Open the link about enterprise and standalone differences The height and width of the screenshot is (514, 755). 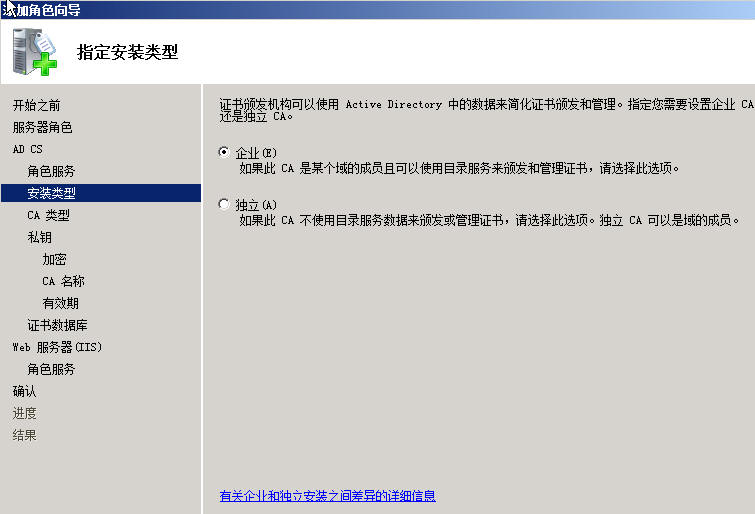click(327, 496)
